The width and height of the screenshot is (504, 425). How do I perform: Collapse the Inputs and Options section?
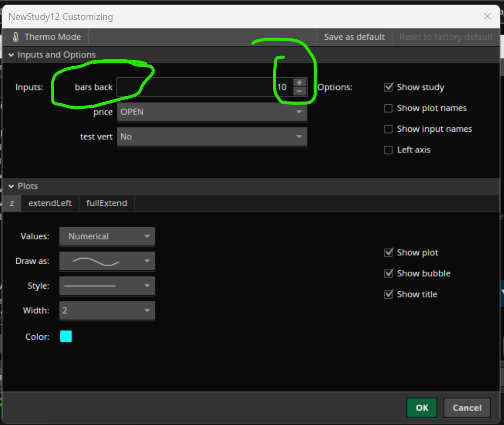(11, 55)
